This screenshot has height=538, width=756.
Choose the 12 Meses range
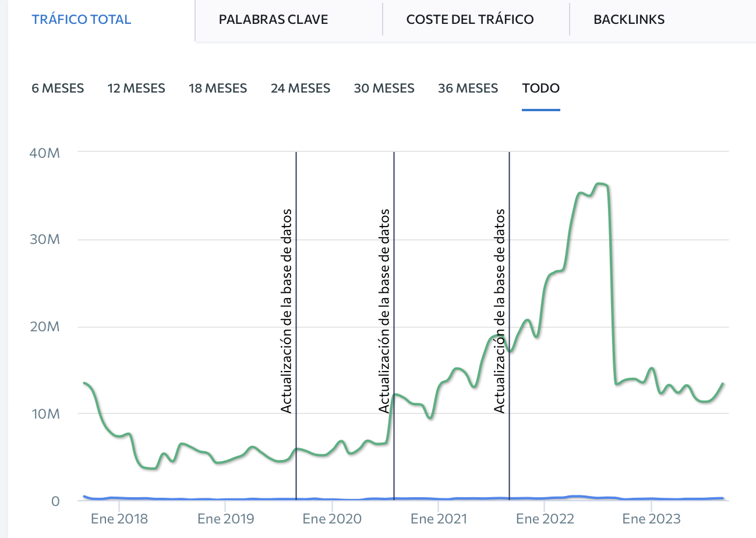[x=136, y=89]
